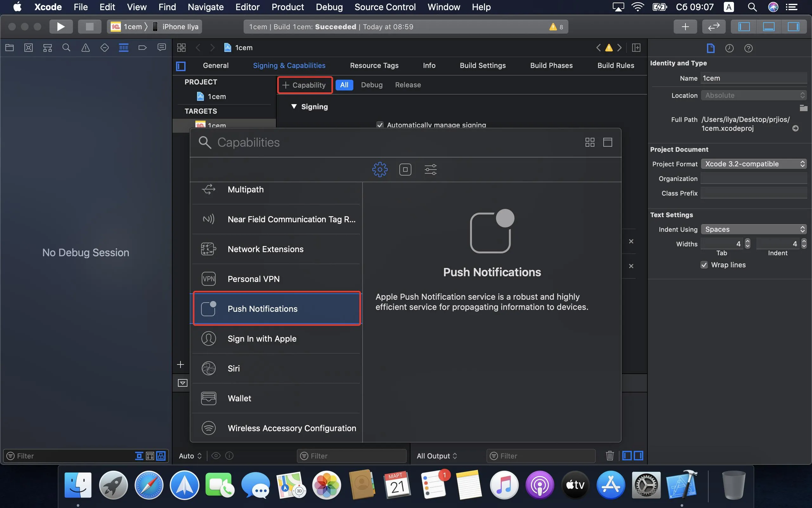The width and height of the screenshot is (812, 508).
Task: Switch to the Build Settings tab
Action: pos(482,65)
